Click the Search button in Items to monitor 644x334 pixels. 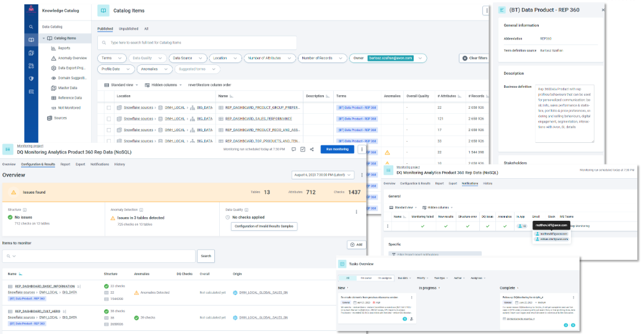tap(206, 256)
